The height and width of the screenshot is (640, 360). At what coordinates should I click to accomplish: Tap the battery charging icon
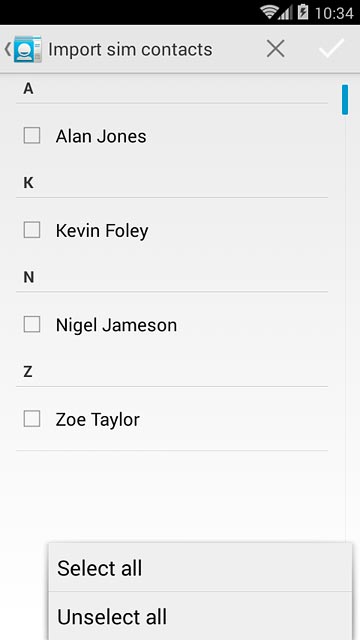click(303, 12)
